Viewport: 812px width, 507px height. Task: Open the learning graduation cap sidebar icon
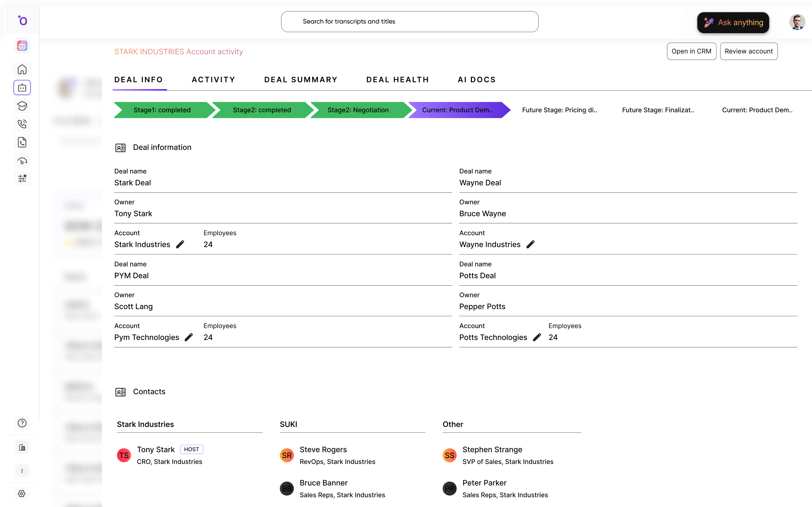tap(22, 106)
